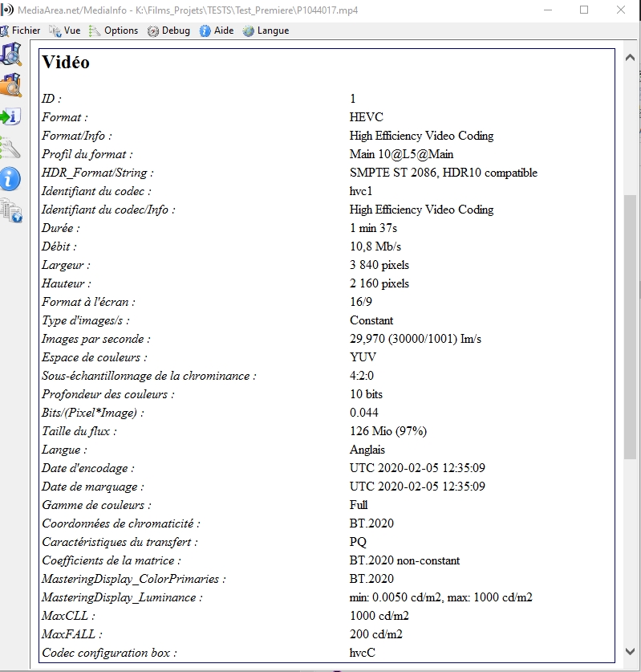Click the 'hvcC' codec configuration box value

click(x=363, y=653)
